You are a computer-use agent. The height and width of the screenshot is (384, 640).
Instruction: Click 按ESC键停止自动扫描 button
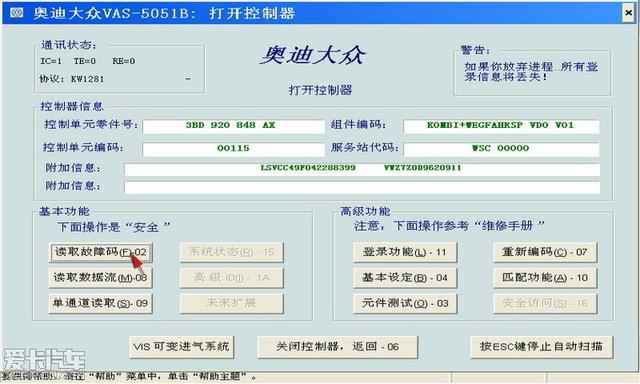[541, 347]
